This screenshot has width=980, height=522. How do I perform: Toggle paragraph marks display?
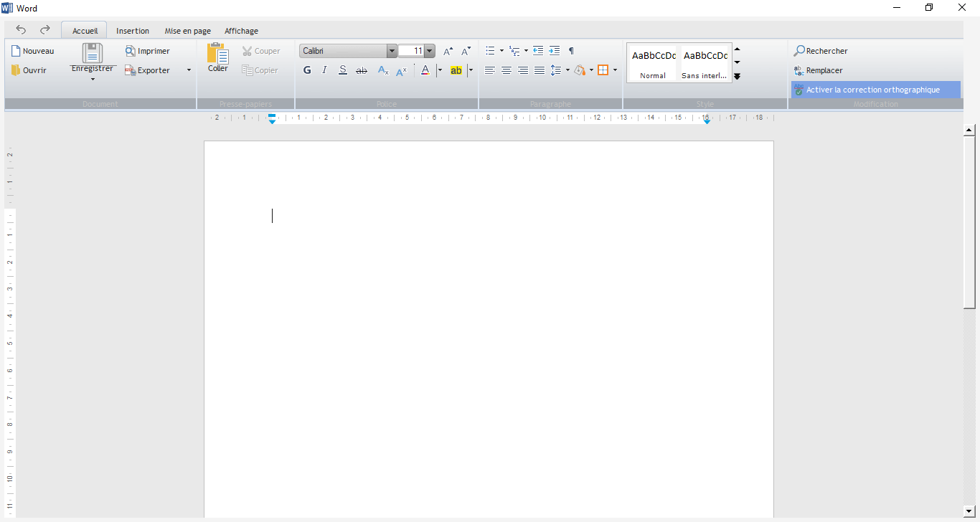tap(571, 51)
